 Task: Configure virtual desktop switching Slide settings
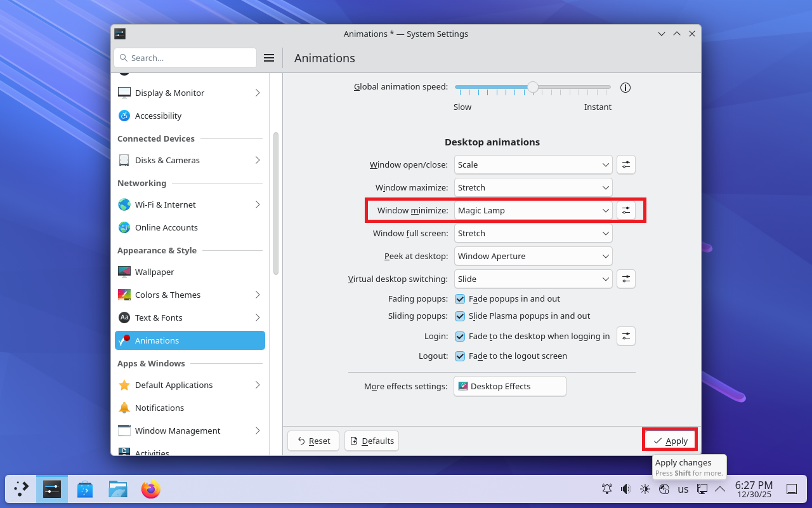625,279
